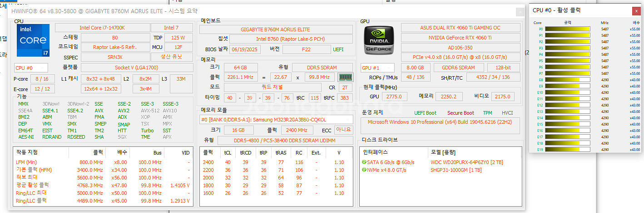
Task: Click the WDC WD20PURX-64P6ZY0 [2 TB] drive entry
Action: (466, 162)
